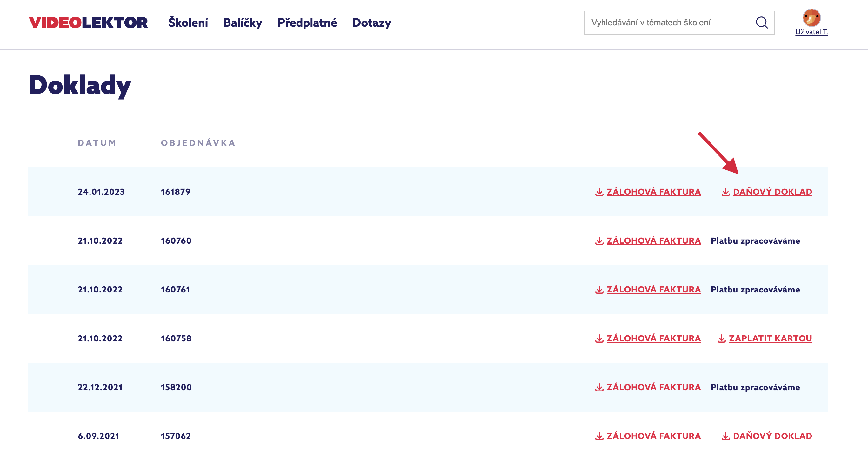Download Zálohová faktura for order 158200
Screen dimensions: 868x466
click(654, 387)
